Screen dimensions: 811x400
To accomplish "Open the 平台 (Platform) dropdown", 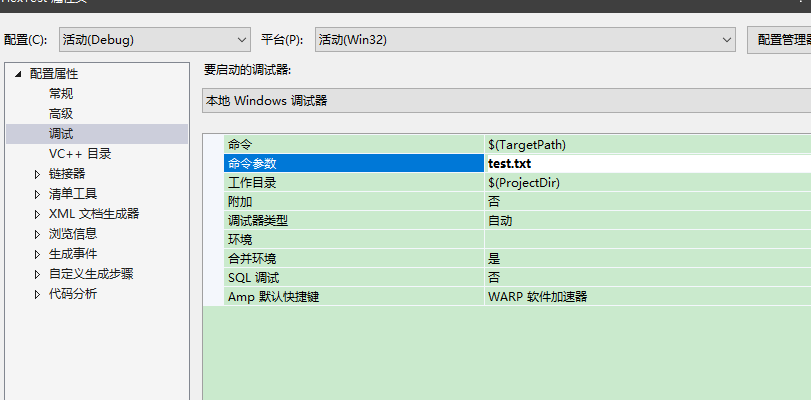I will pyautogui.click(x=525, y=40).
